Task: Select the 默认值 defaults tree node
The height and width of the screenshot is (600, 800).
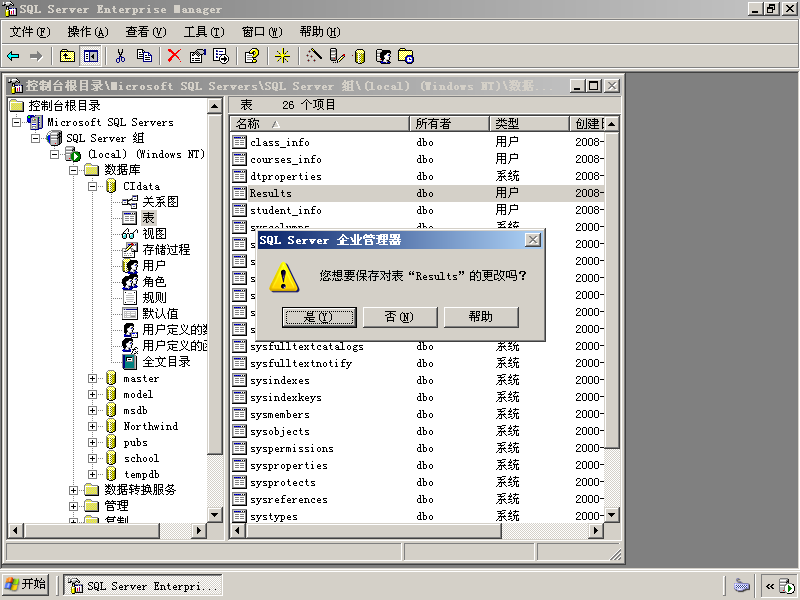Action: point(160,314)
